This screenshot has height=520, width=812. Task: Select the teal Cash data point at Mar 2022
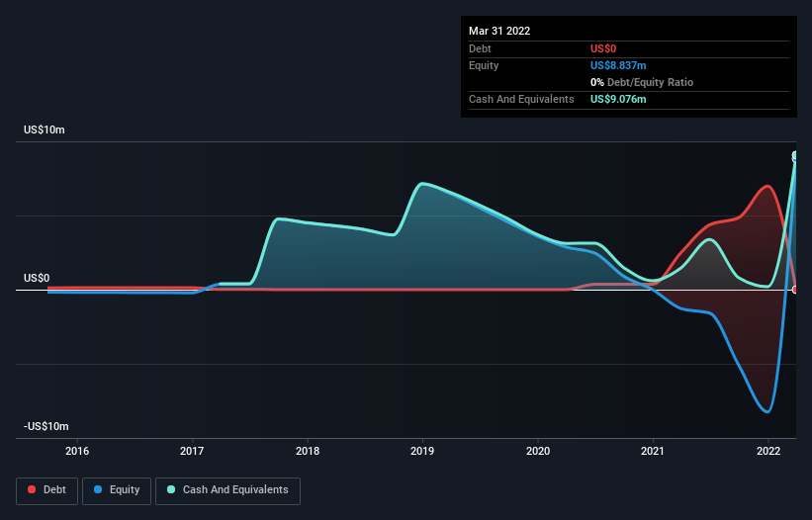(795, 155)
